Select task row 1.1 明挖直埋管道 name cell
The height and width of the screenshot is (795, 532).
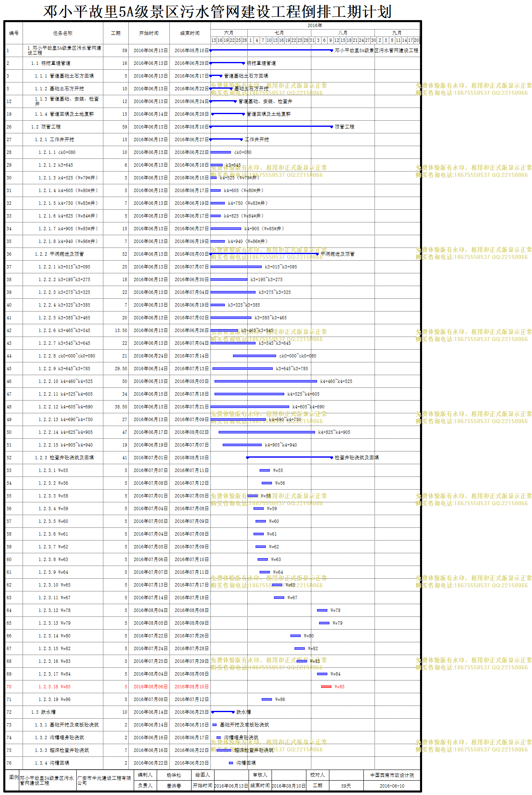[63, 63]
